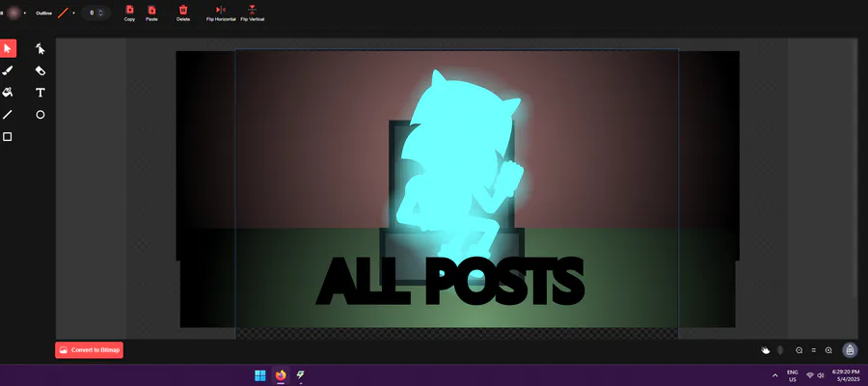Activate the hand pan icon
The image size is (868, 386).
766,350
